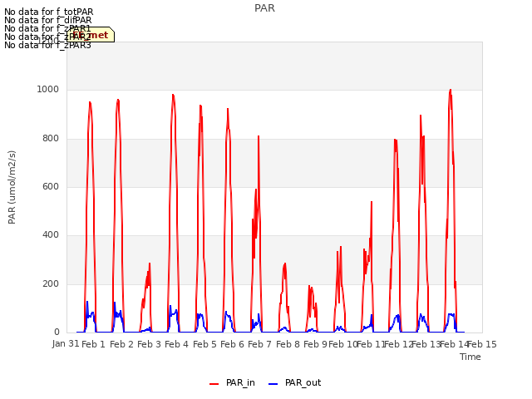Click the Jan 31 x-axis tick label
532x399 pixels.
[x=66, y=343]
